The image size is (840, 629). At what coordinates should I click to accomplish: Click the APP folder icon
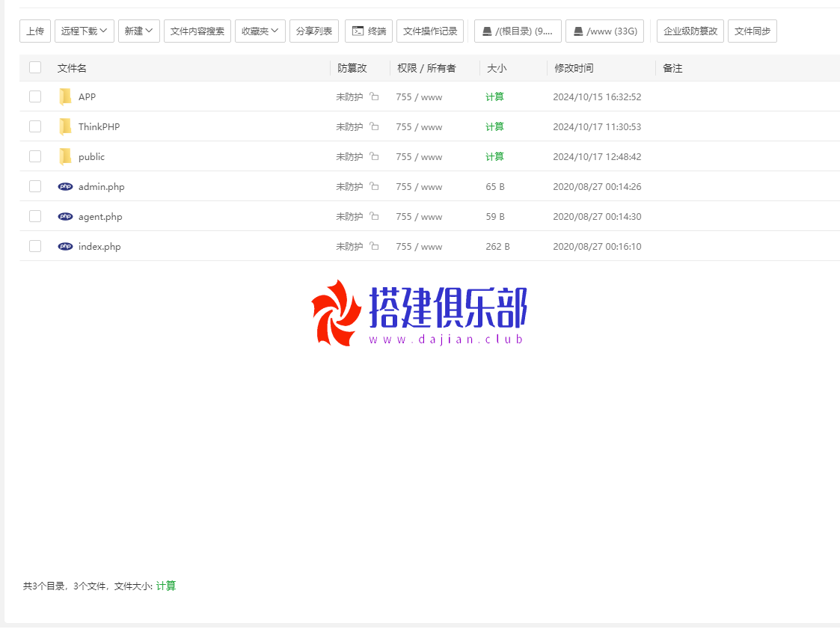[66, 96]
